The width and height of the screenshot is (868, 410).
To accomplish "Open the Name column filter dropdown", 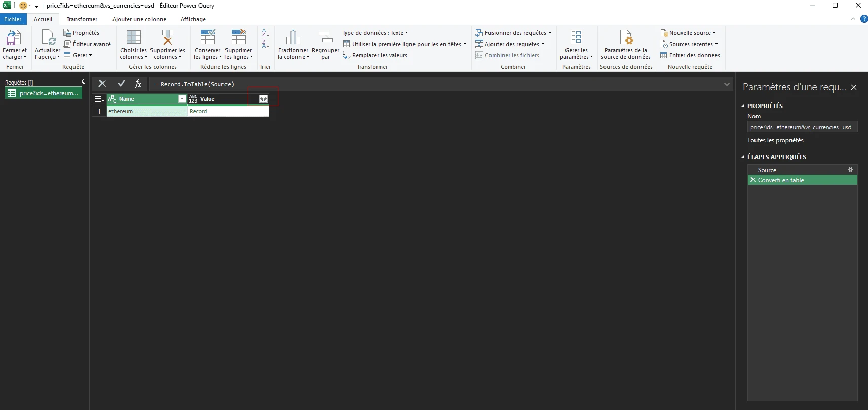I will coord(182,99).
